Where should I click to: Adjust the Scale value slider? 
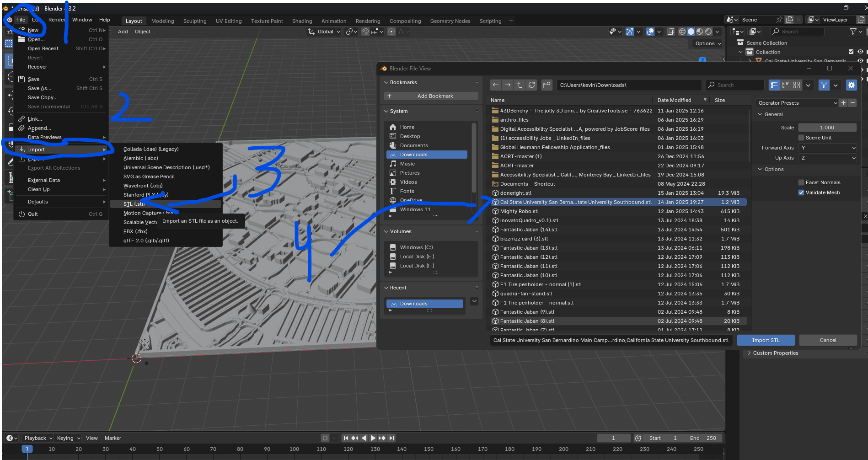tap(827, 128)
